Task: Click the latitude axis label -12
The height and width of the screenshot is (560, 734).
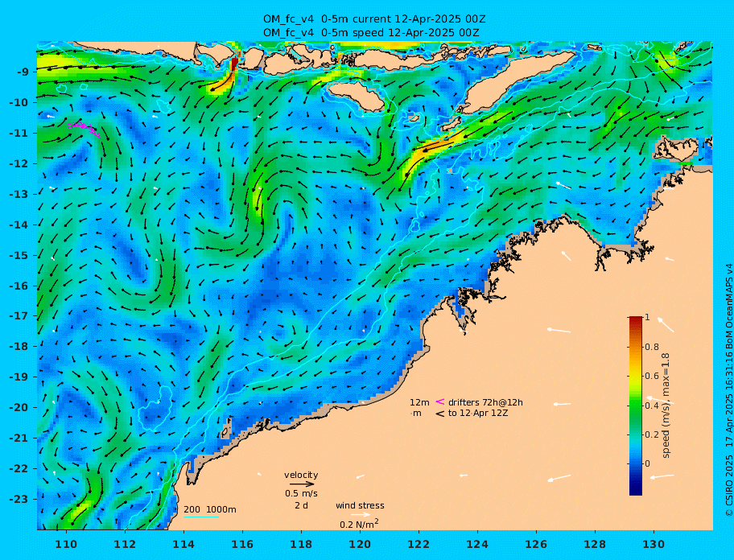Action: [x=19, y=164]
